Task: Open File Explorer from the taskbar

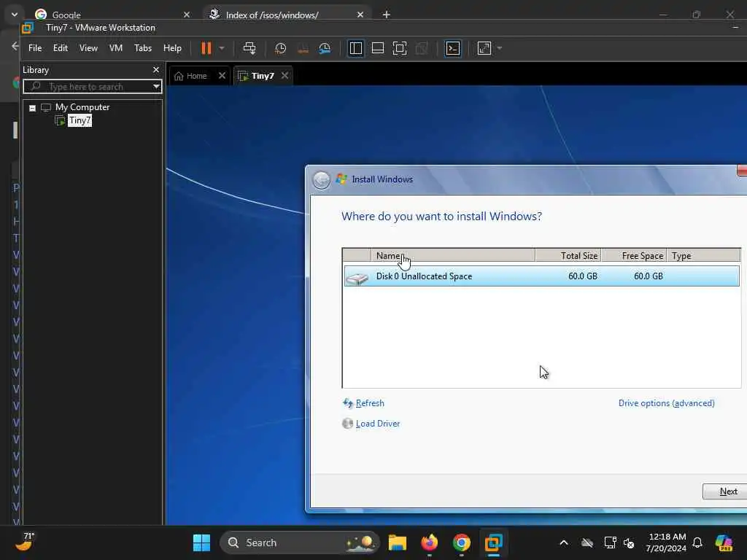Action: pyautogui.click(x=397, y=542)
